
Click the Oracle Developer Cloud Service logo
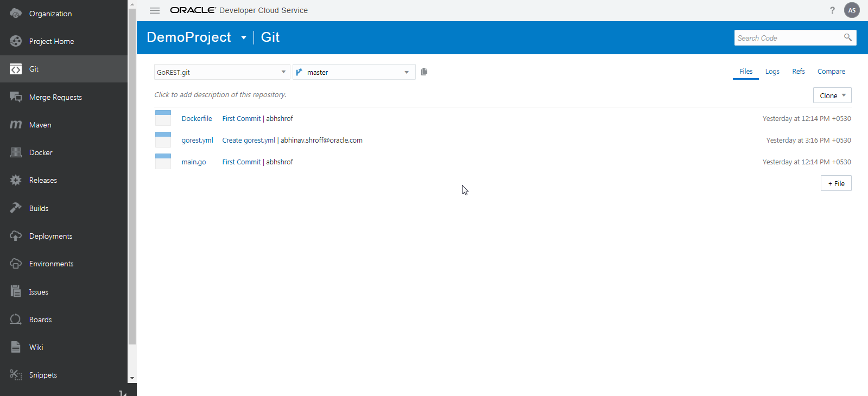(239, 10)
